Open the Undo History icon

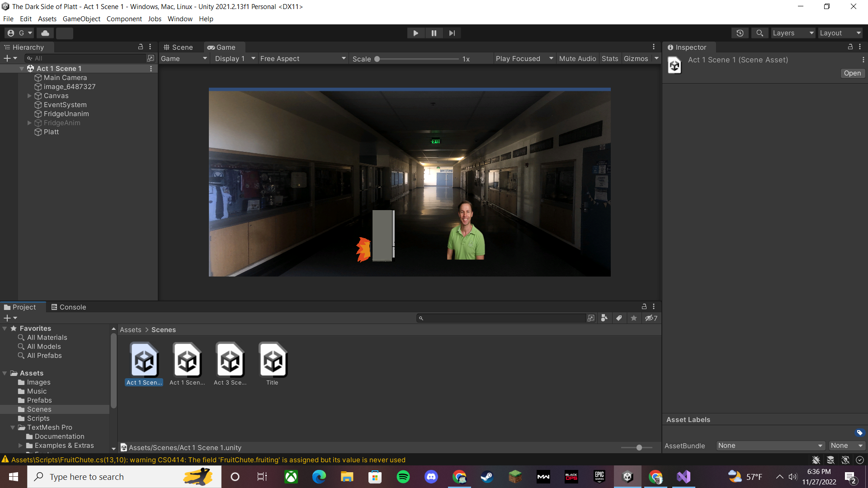(x=740, y=33)
